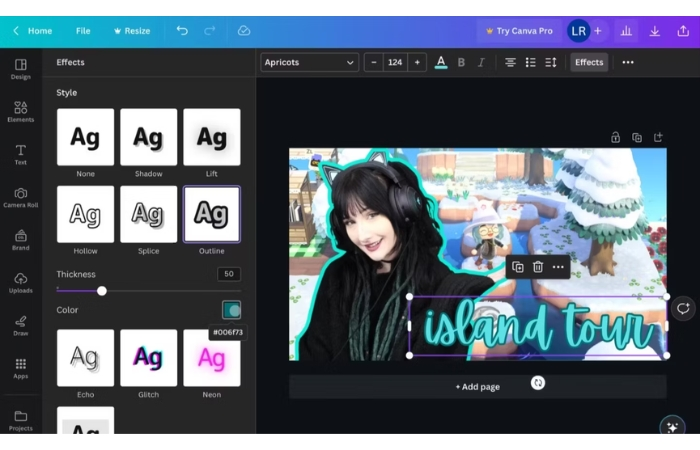700x450 pixels.
Task: Select the Outline text style
Action: [212, 214]
